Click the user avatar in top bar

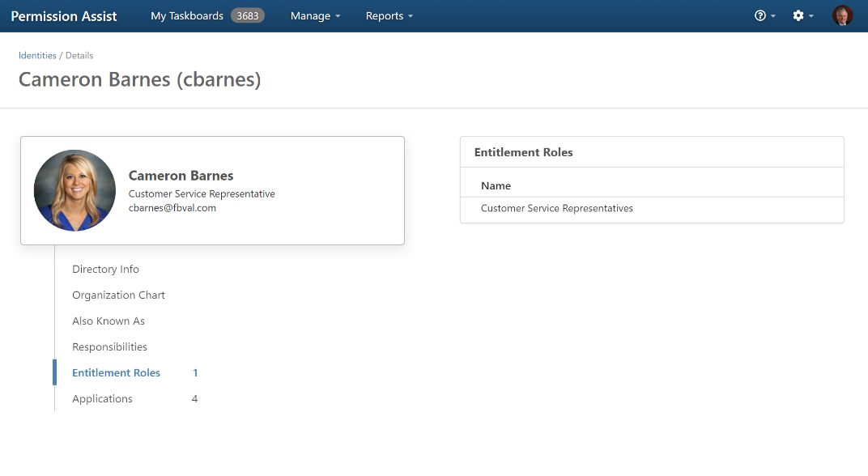tap(842, 16)
